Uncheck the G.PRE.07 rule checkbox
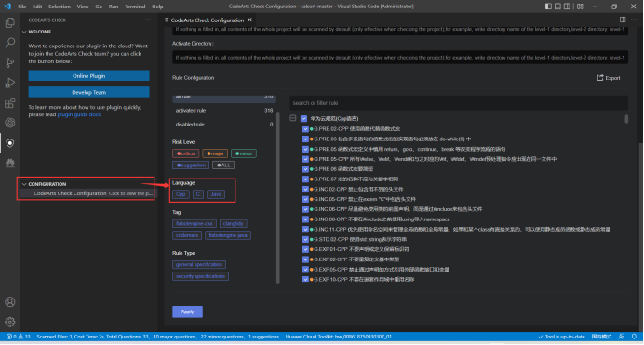This screenshot has height=345, width=644. tap(305, 179)
